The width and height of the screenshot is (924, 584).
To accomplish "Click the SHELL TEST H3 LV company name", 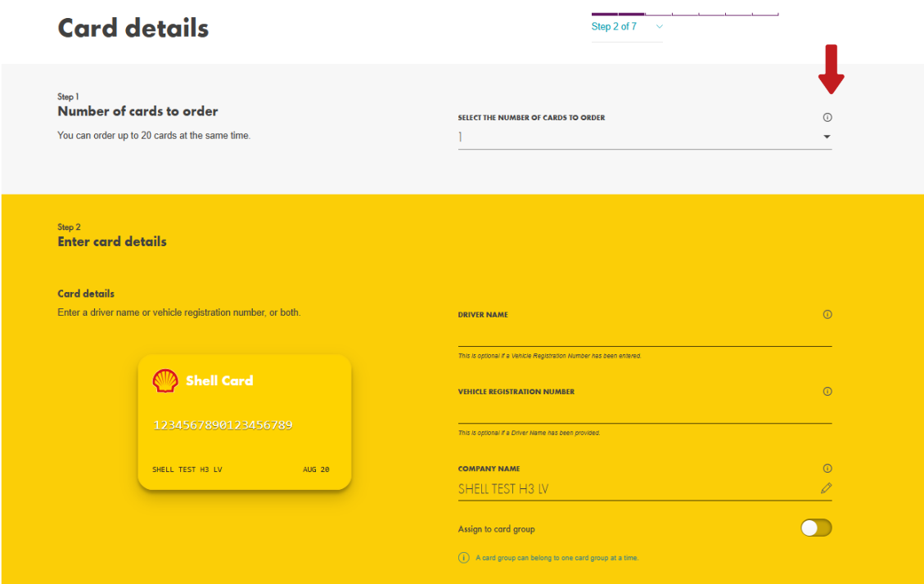I will pyautogui.click(x=503, y=487).
